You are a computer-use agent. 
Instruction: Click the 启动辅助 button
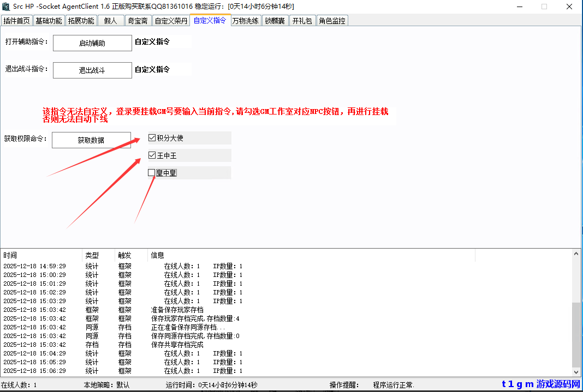(x=92, y=43)
